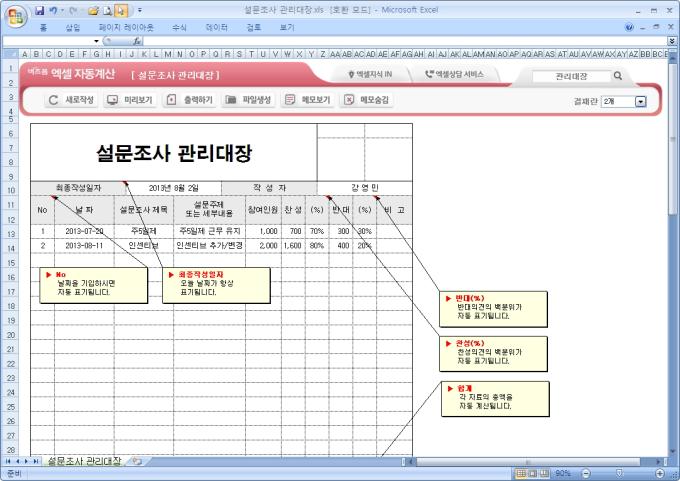The height and width of the screenshot is (481, 680).
Task: Click the Excel Help question mark icon
Action: (x=629, y=27)
